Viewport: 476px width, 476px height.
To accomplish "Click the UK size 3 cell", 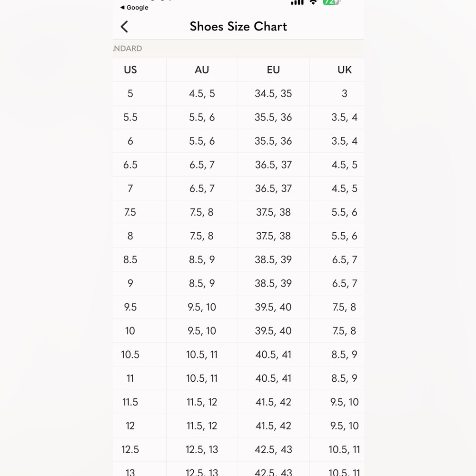I will 344,94.
